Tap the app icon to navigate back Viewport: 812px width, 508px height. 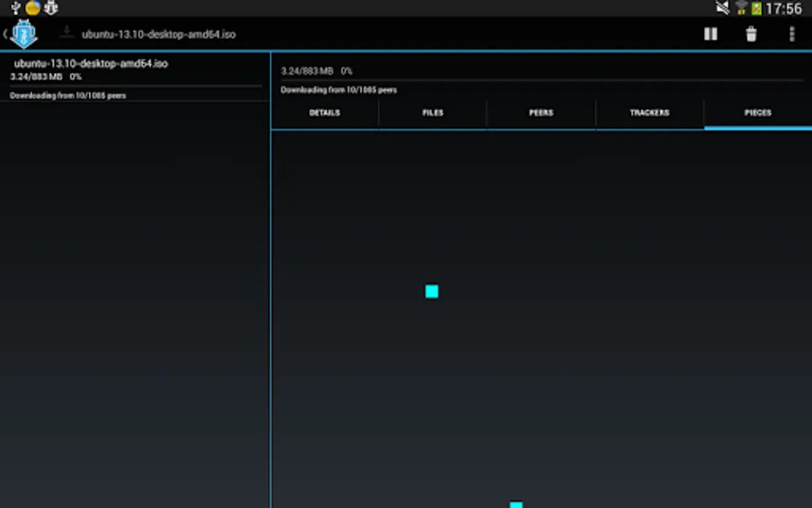click(x=24, y=34)
